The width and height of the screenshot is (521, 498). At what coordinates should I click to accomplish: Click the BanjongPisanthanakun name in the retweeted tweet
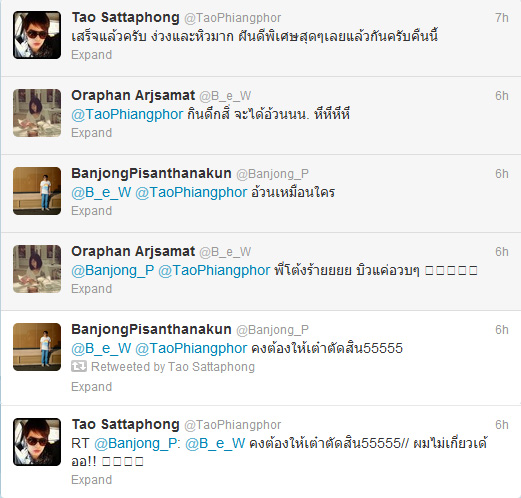click(x=151, y=329)
